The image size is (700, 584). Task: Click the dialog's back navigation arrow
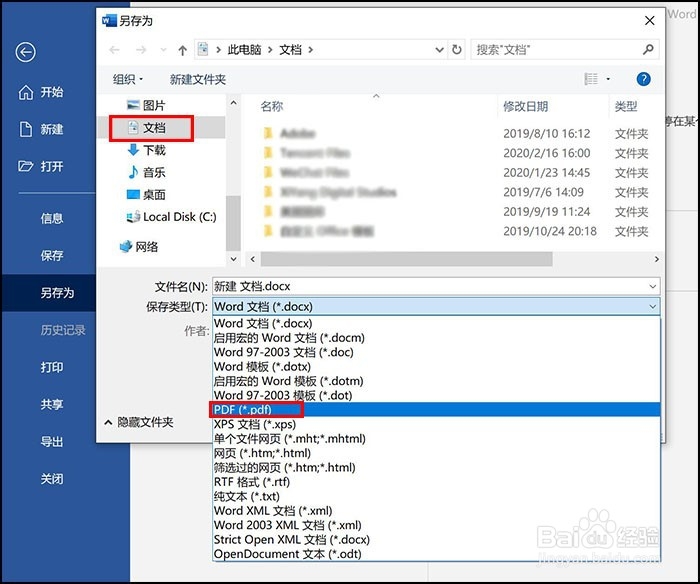click(114, 50)
